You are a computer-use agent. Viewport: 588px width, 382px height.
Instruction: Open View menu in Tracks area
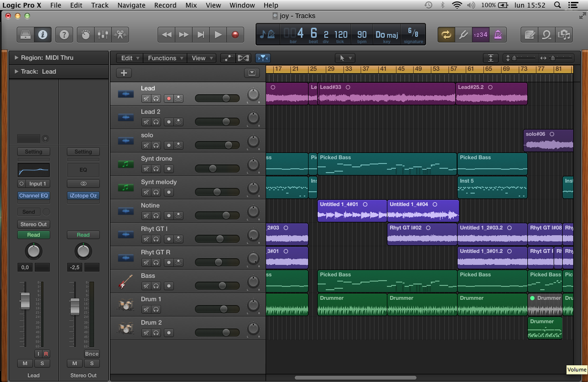coord(202,58)
